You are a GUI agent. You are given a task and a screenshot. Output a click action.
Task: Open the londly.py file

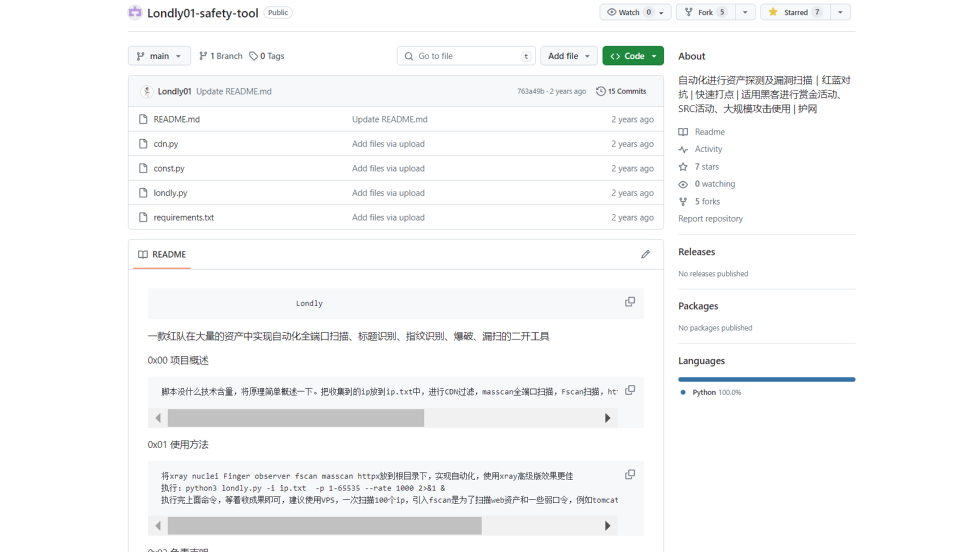[170, 193]
